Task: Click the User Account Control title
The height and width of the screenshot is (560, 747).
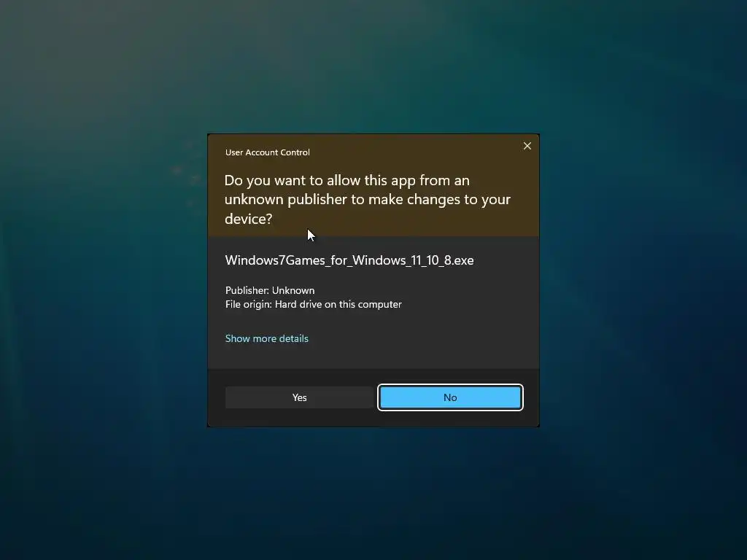Action: click(x=267, y=152)
